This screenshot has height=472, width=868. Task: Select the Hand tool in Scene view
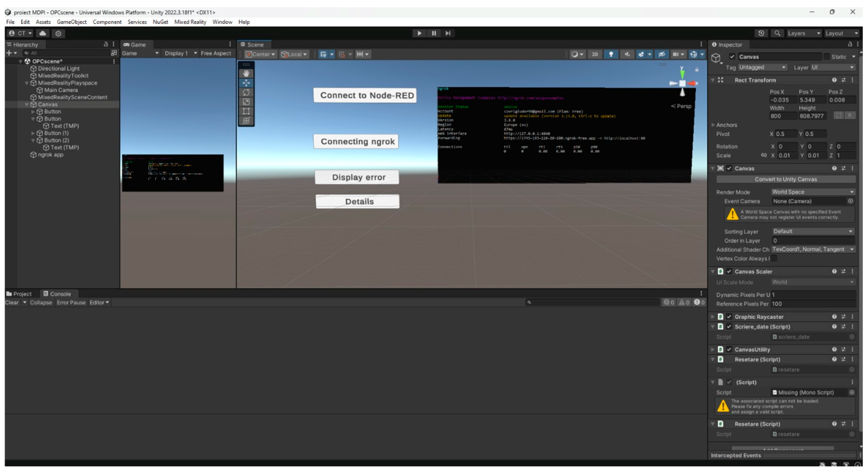click(x=246, y=73)
